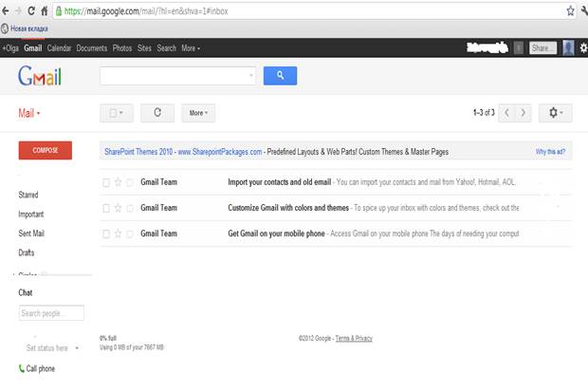588x392 pixels.
Task: Open the profile avatar in the black bar
Action: click(x=568, y=48)
